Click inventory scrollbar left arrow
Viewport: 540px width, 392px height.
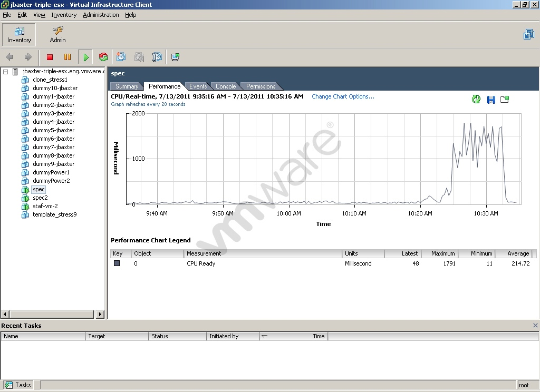click(x=5, y=314)
